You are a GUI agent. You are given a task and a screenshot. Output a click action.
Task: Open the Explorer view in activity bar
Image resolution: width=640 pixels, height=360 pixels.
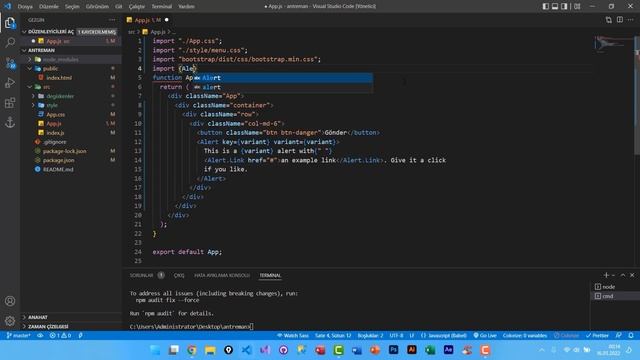tap(10, 22)
